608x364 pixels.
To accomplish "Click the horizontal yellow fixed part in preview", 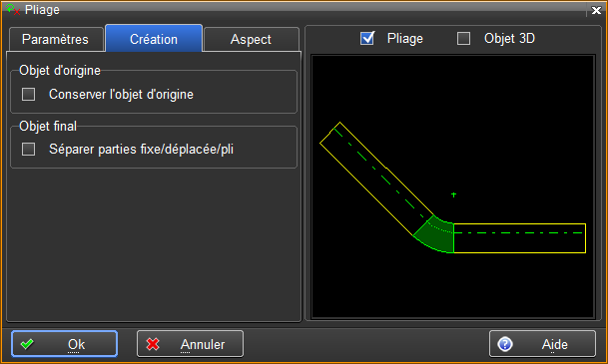I will tap(519, 238).
